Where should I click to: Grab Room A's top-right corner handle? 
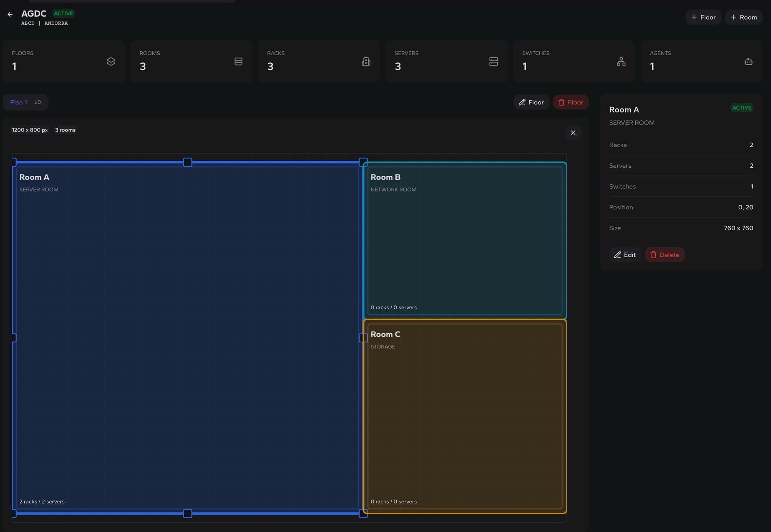click(x=363, y=162)
